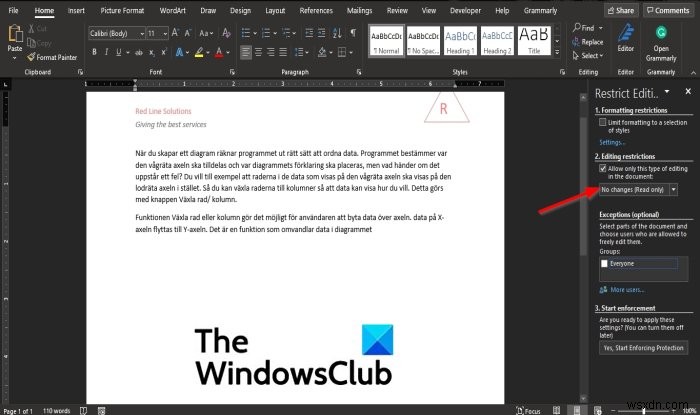Open the Picture Format tab
The height and width of the screenshot is (415, 700).
click(122, 10)
